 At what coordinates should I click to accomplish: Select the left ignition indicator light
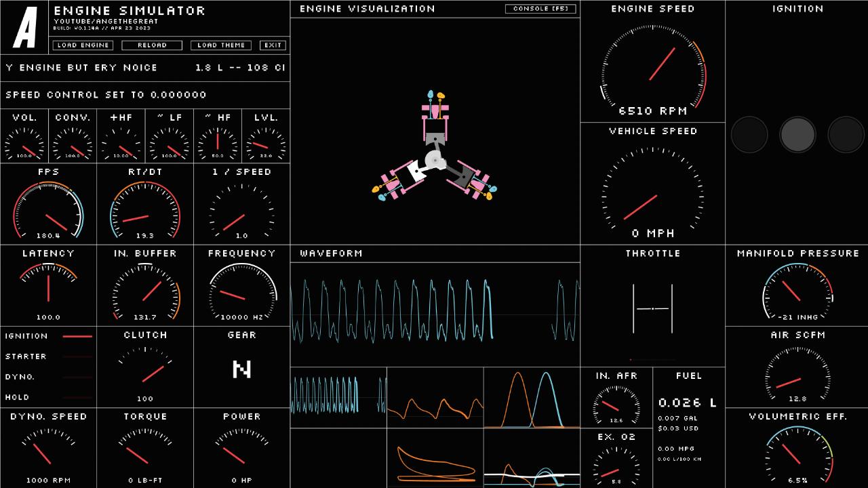pyautogui.click(x=749, y=134)
